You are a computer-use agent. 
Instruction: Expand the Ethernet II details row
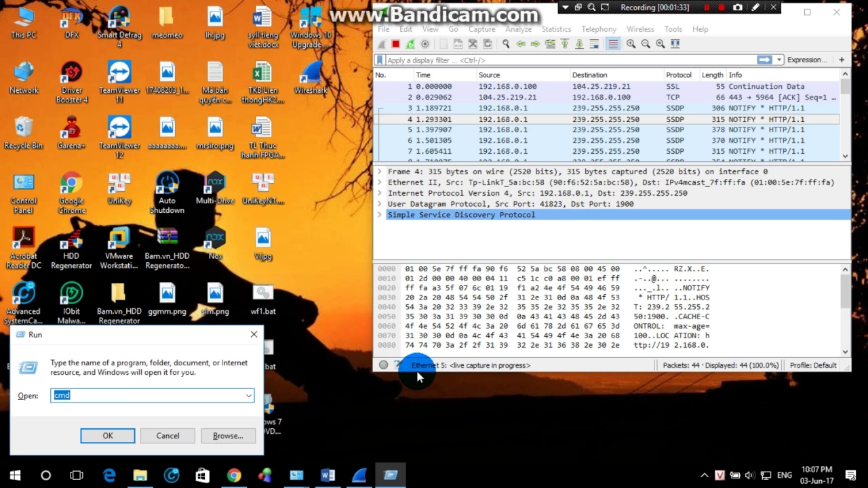tap(380, 182)
